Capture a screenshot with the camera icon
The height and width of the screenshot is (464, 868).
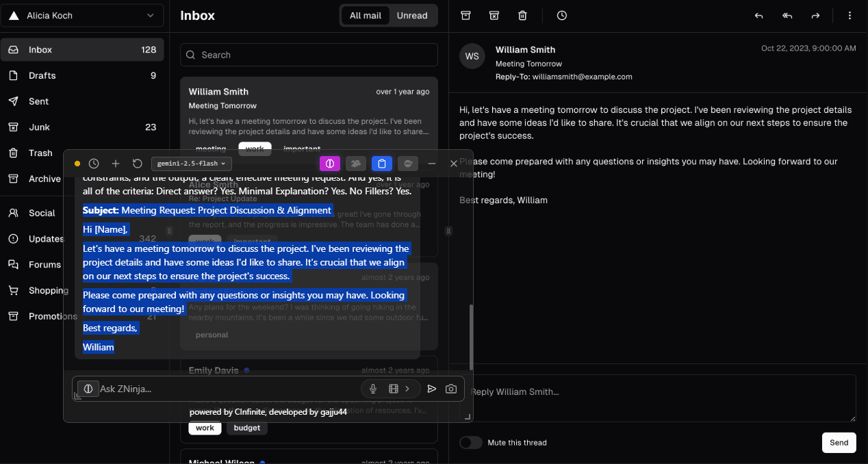(451, 388)
